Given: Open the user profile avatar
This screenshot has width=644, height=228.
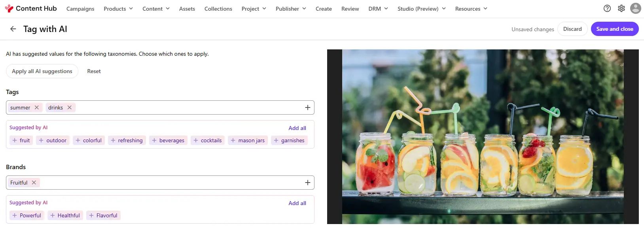Looking at the screenshot, I should point(635,8).
